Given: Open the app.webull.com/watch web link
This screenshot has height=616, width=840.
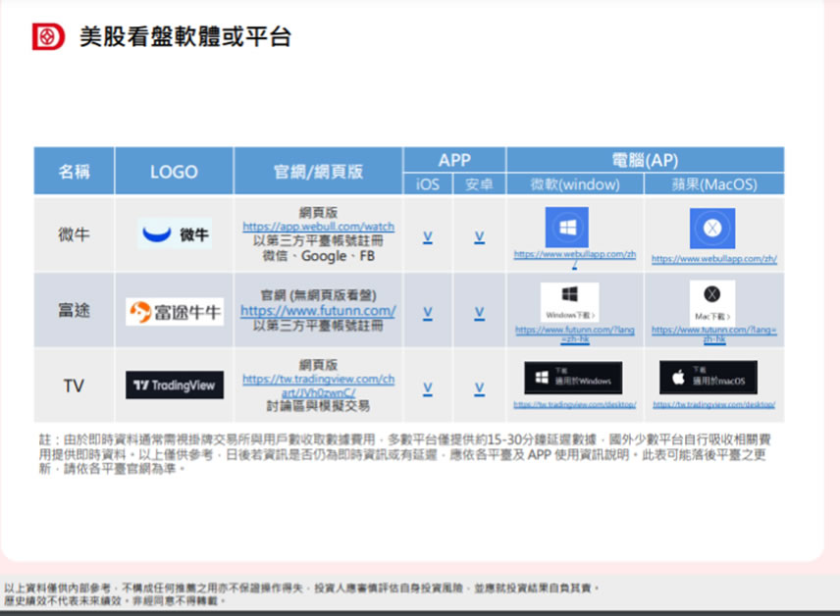Looking at the screenshot, I should pos(318,227).
